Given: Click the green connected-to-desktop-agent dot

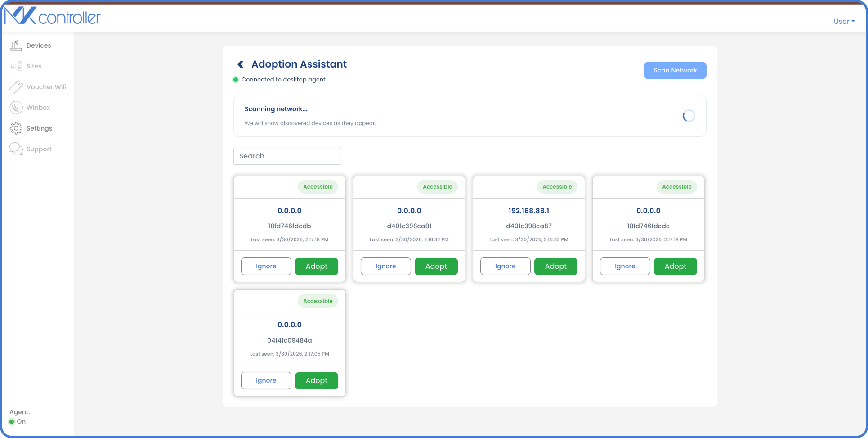Looking at the screenshot, I should coord(236,79).
